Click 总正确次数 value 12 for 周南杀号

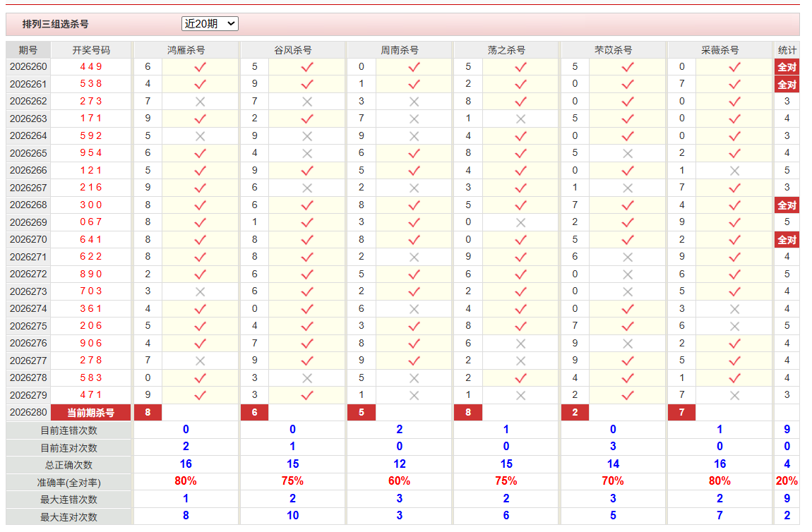[399, 464]
